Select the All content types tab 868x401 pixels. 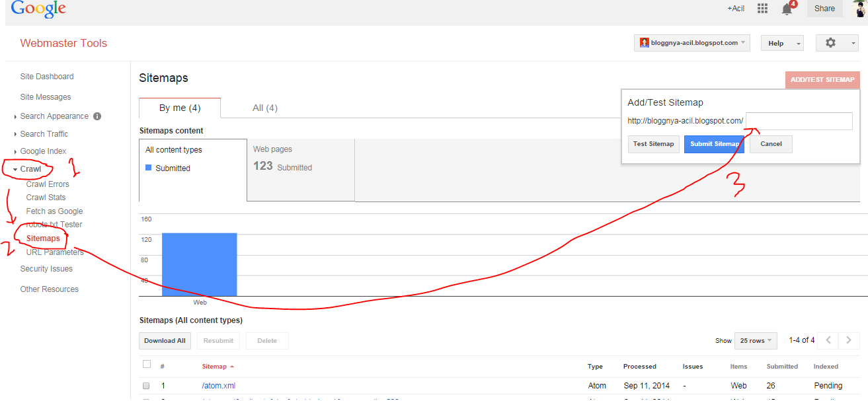point(193,170)
